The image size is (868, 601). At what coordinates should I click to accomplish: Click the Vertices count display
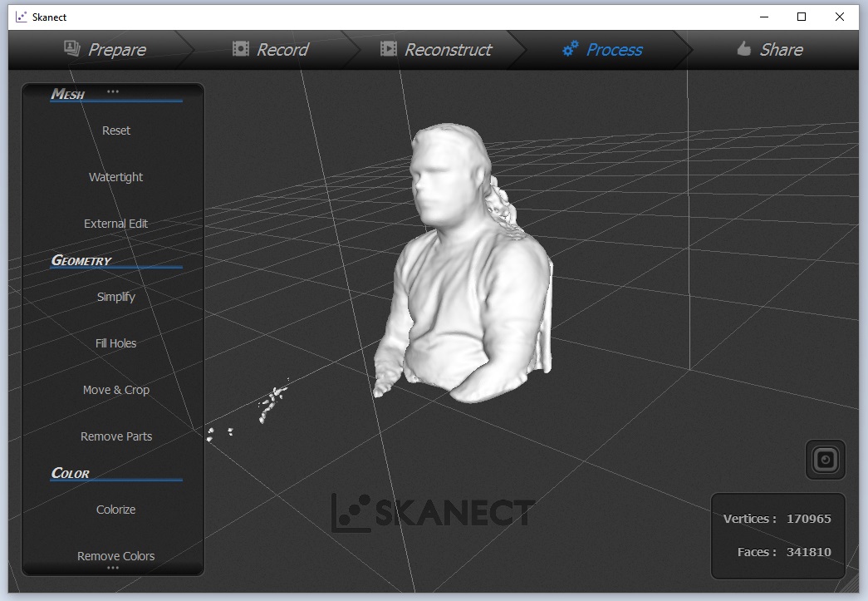777,519
